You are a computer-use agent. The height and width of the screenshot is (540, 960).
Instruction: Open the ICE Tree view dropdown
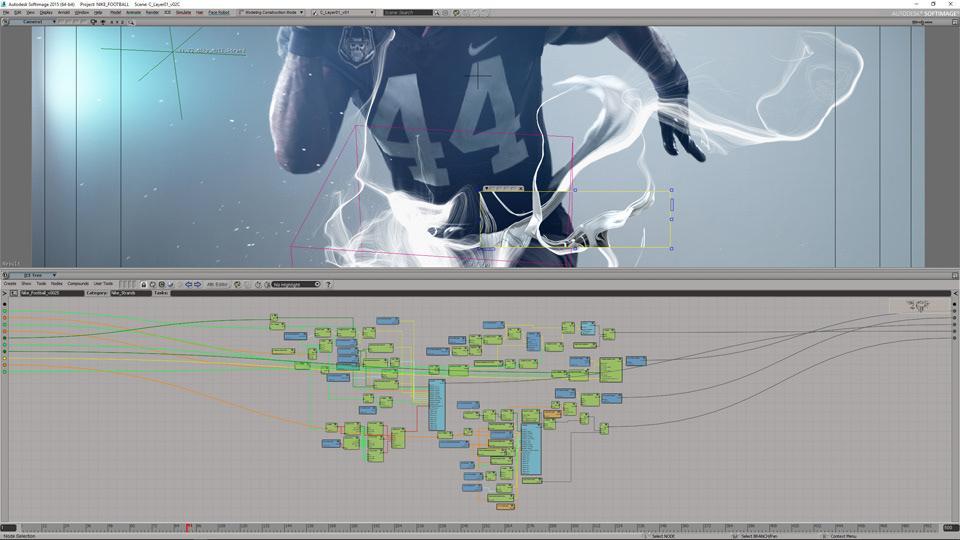33,275
